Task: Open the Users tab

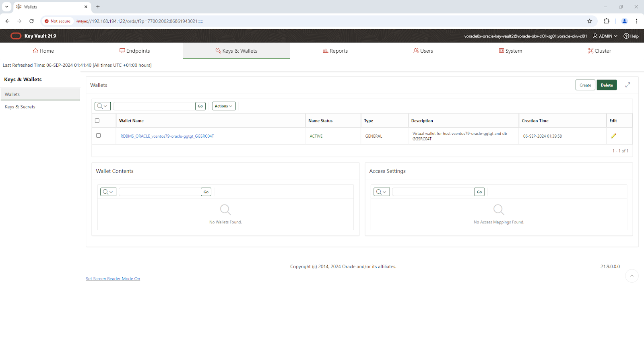Action: tap(423, 51)
